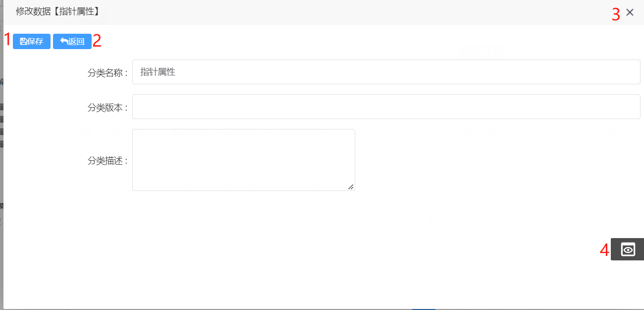Click into the 分类版本 text field
The width and height of the screenshot is (644, 310).
[x=386, y=107]
